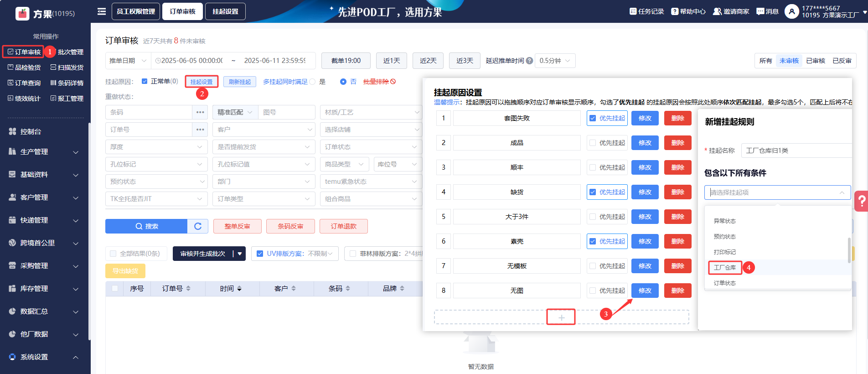The height and width of the screenshot is (374, 868).
Task: Click help icon beside 延迟推单时间
Action: [529, 61]
